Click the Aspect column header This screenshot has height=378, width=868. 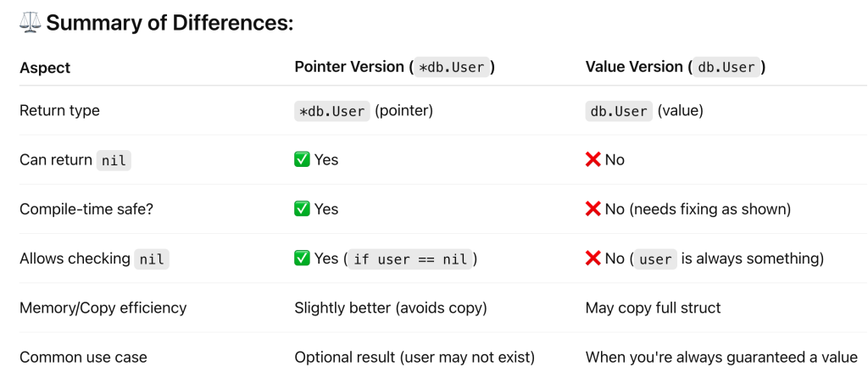45,67
